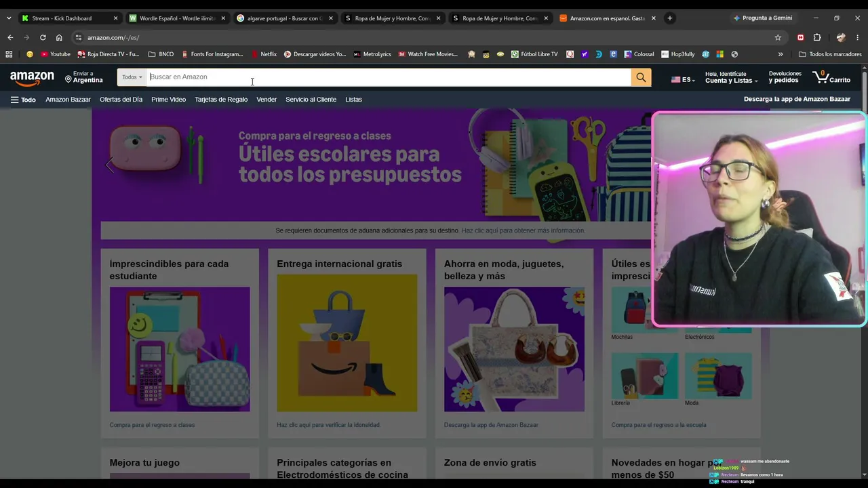Close the Wordle Español tab
The height and width of the screenshot is (488, 868).
tap(223, 18)
